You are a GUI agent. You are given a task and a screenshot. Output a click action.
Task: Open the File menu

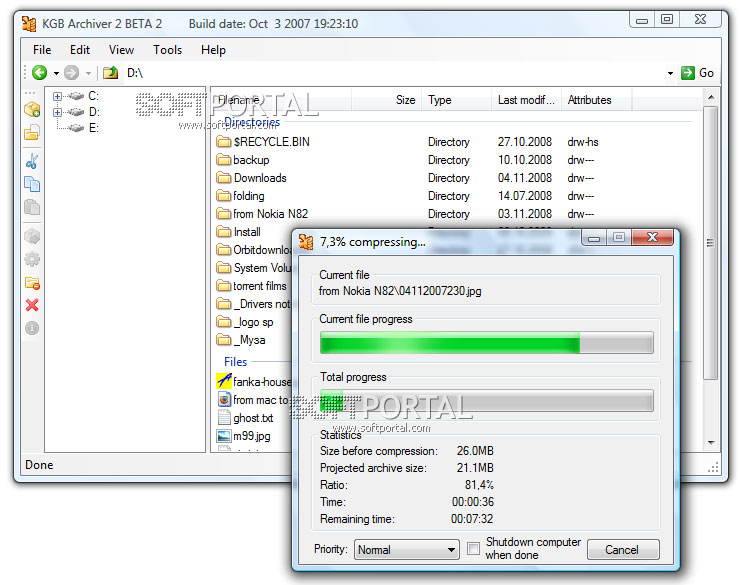point(42,50)
